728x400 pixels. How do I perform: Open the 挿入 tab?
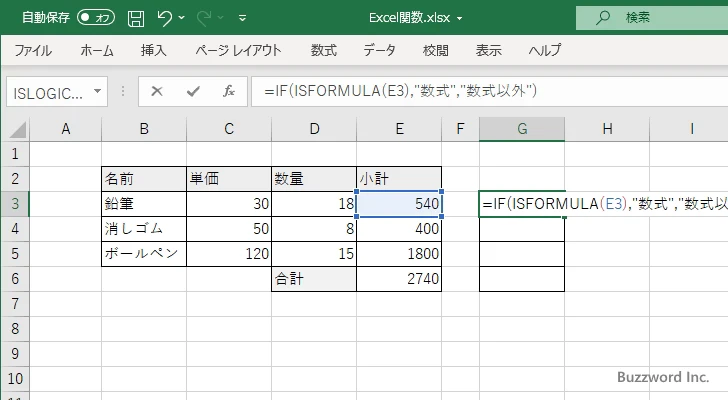click(x=154, y=50)
